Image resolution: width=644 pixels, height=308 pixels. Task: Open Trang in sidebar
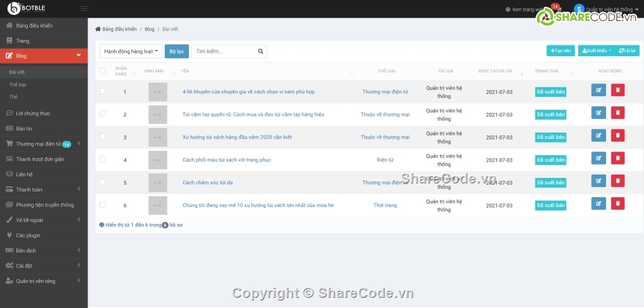(x=43, y=41)
